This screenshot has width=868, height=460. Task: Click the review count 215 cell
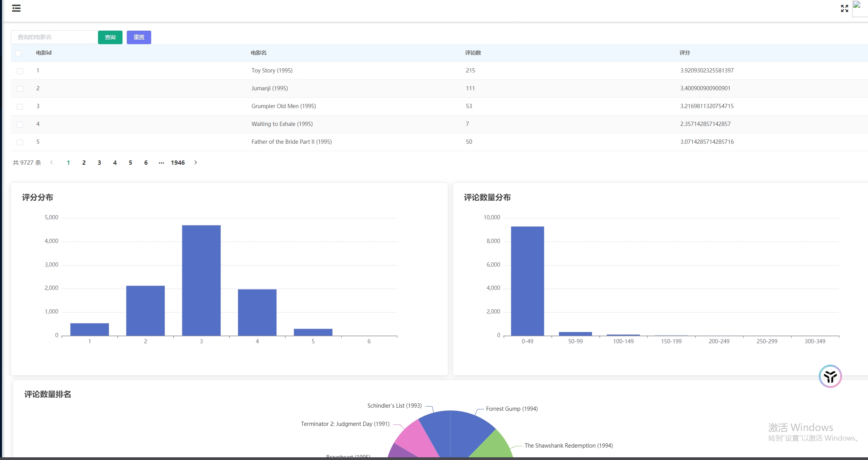(x=470, y=71)
